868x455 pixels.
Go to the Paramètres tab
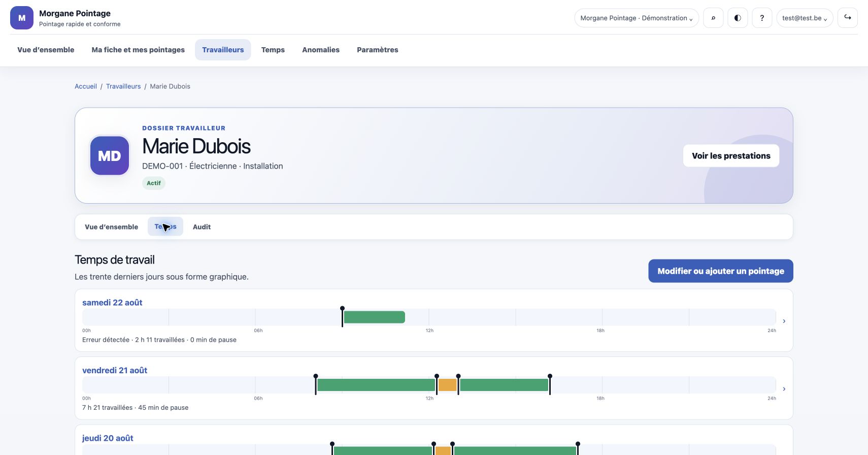click(377, 50)
